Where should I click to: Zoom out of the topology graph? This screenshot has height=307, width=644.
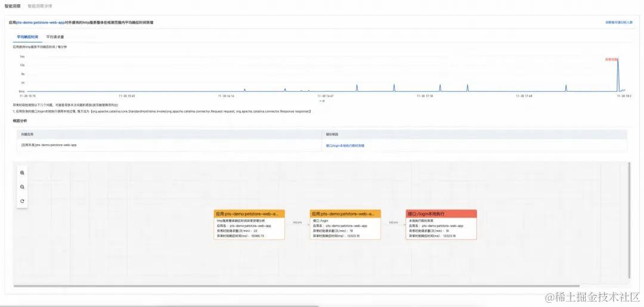[x=22, y=187]
